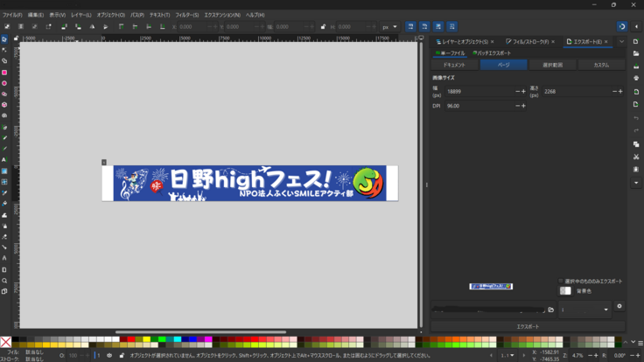Switch to バッチエクスポート mode

pyautogui.click(x=492, y=53)
